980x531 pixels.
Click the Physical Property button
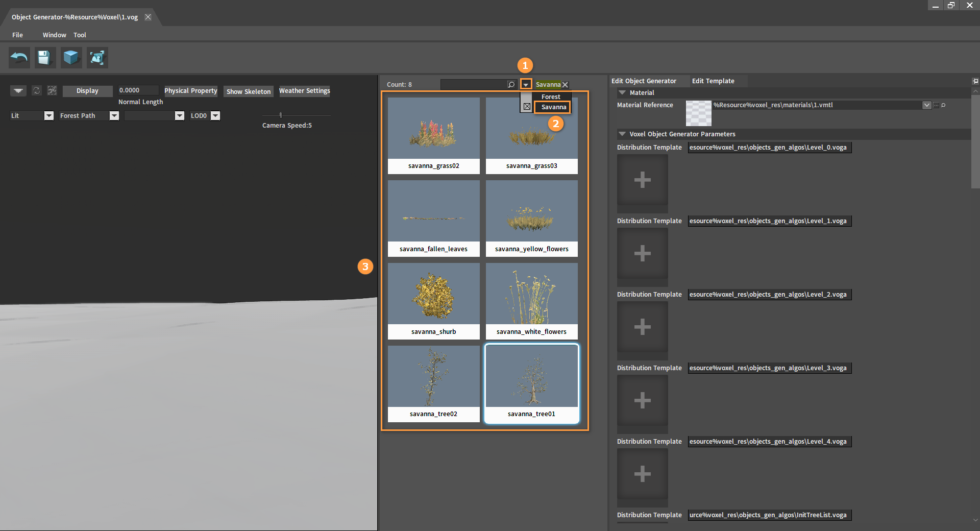click(191, 91)
